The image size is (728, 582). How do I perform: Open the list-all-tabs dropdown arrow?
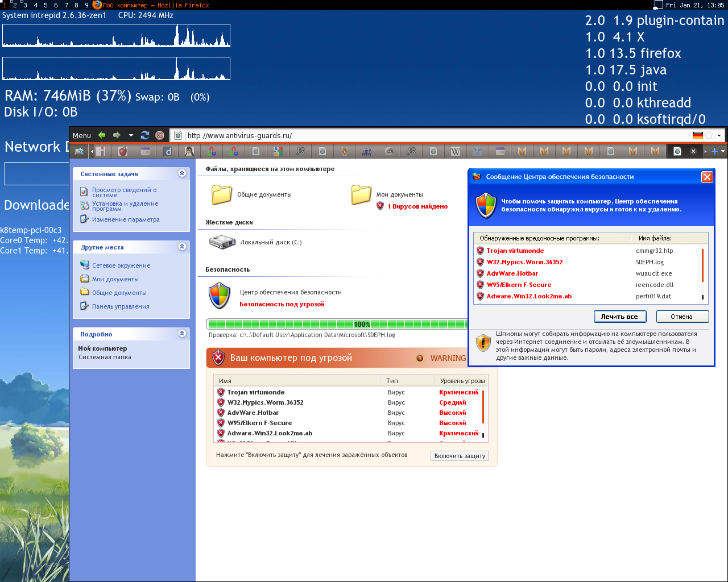click(x=723, y=151)
